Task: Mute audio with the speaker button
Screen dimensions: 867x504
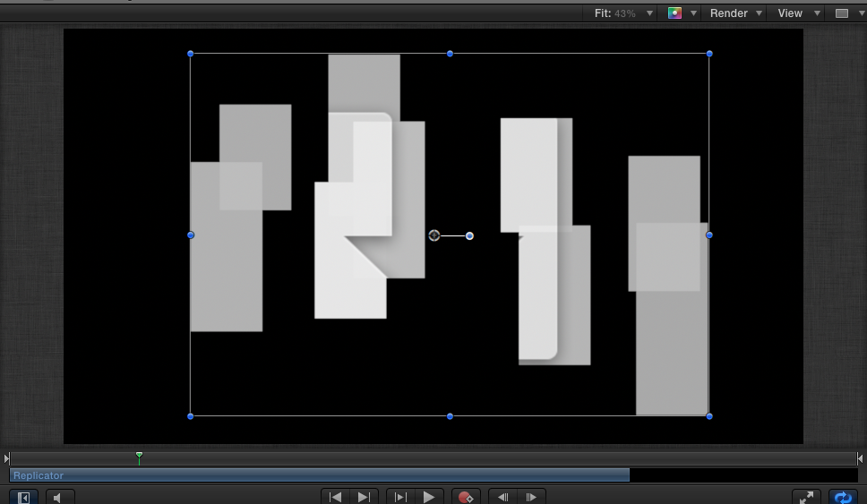Action: point(60,498)
